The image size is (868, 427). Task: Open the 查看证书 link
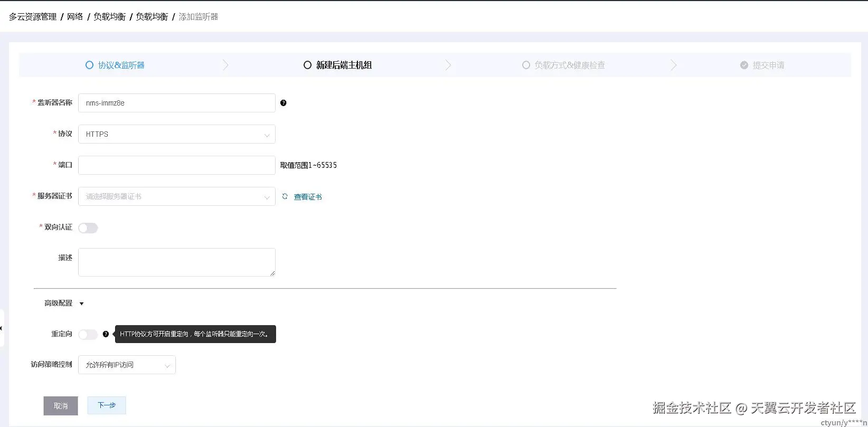[x=308, y=197]
